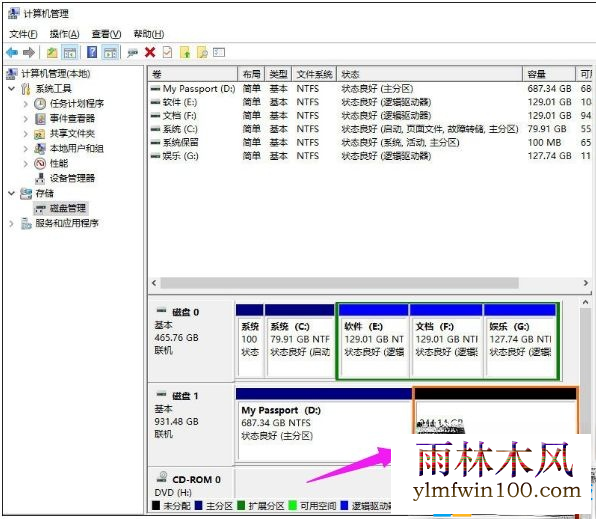Select 任务计划程序 tree item
The image size is (596, 519).
(x=77, y=103)
